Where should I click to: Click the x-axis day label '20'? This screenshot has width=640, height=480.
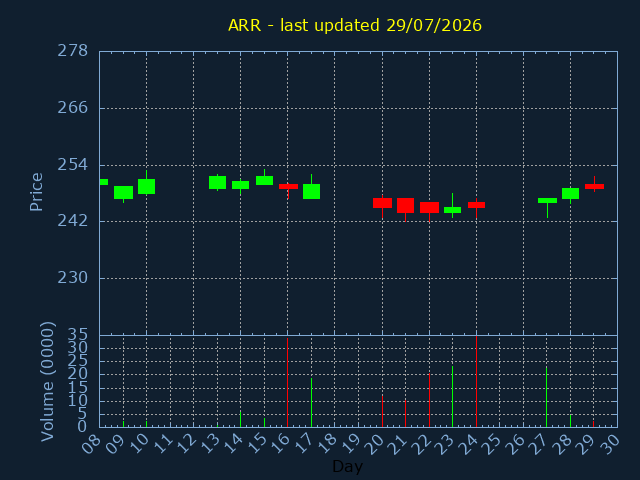point(376,443)
